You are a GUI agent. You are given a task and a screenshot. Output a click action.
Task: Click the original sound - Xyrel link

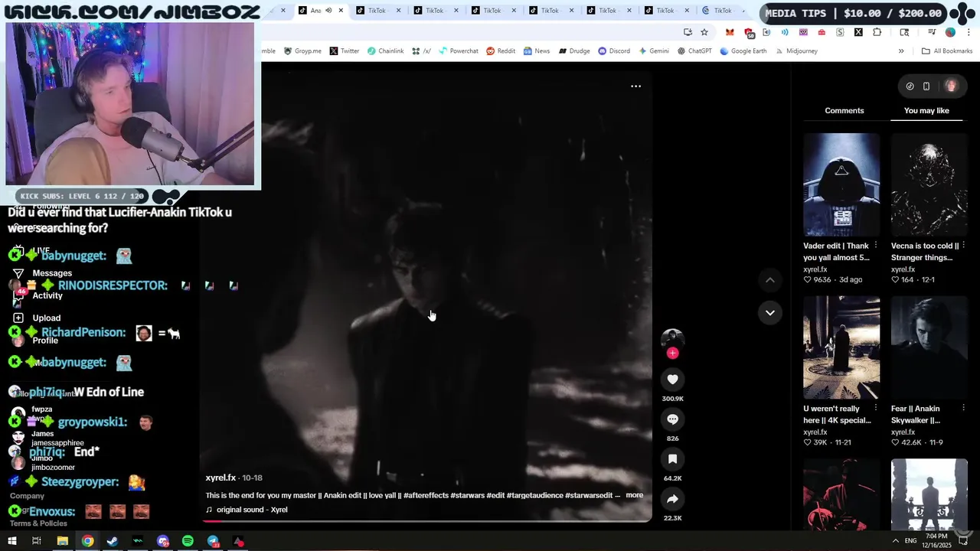(x=252, y=510)
